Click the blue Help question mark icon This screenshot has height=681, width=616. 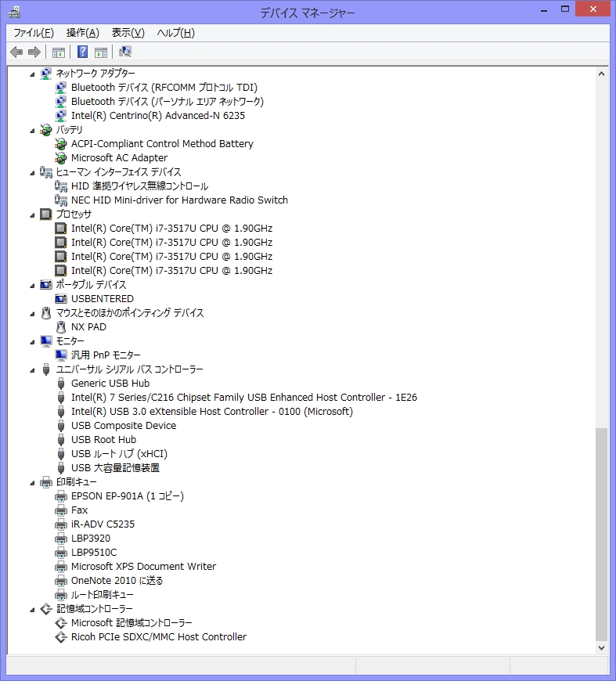pyautogui.click(x=82, y=52)
